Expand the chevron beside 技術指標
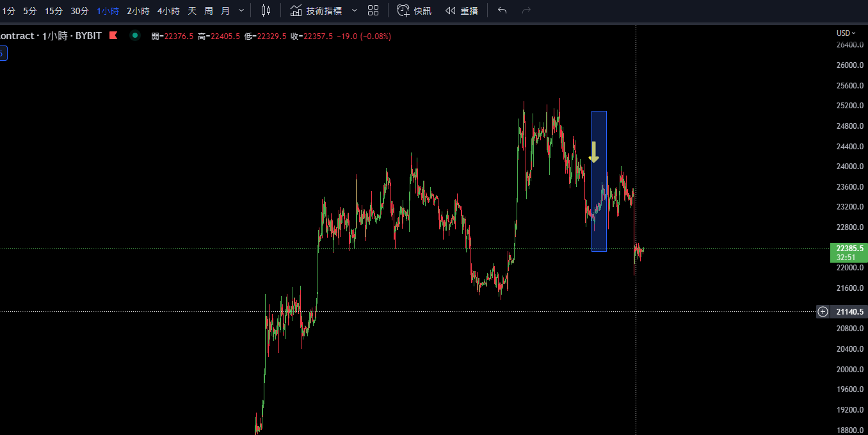 tap(354, 10)
